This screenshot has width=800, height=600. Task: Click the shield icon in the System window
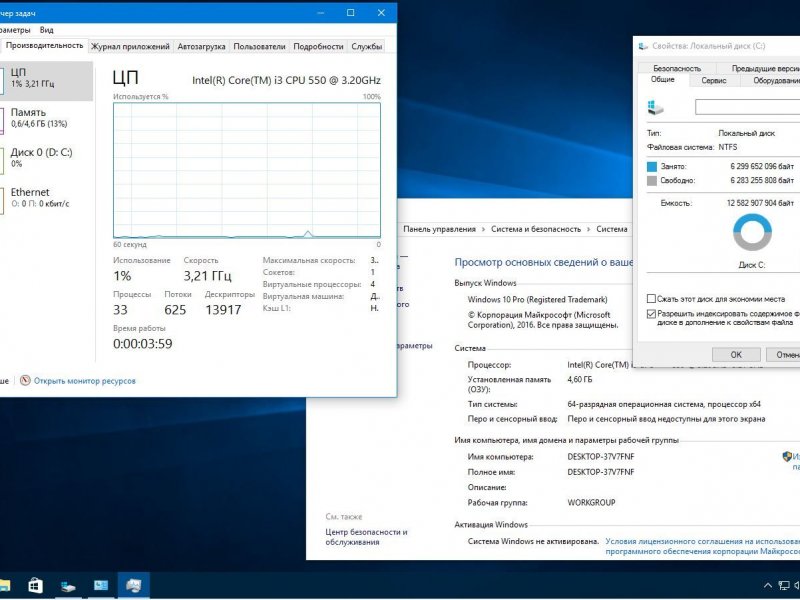click(x=787, y=456)
